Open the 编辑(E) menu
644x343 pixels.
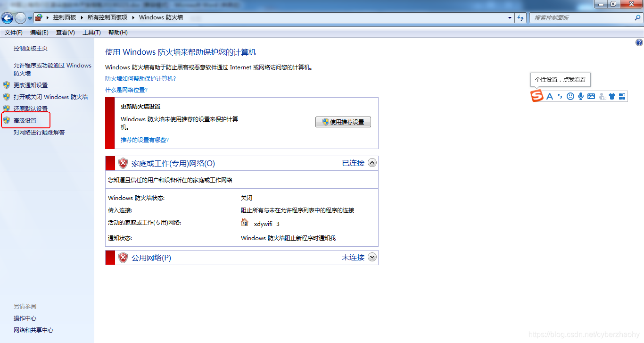[x=39, y=33]
